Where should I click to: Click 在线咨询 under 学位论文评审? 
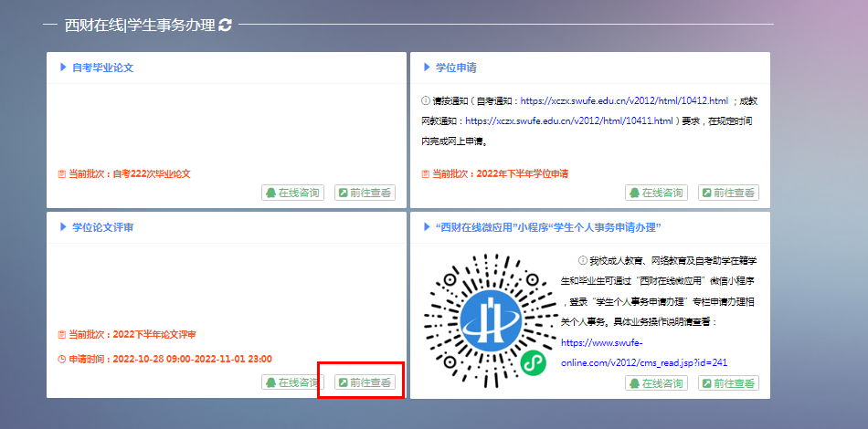[x=292, y=382]
